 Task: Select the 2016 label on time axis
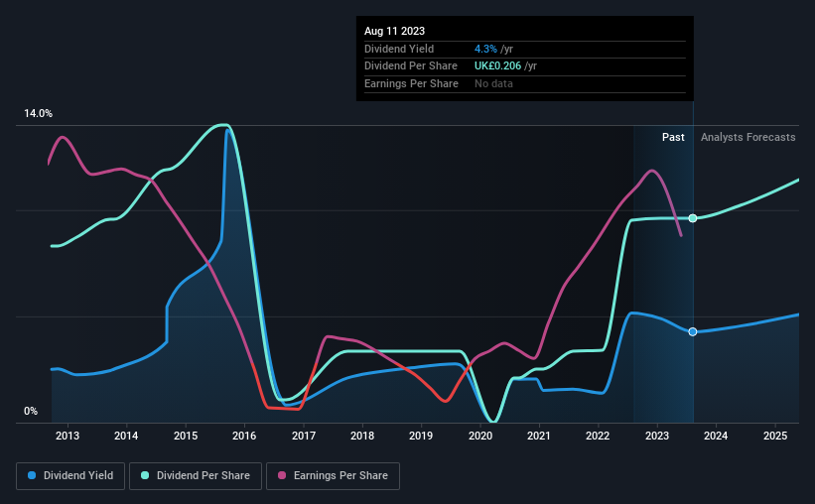click(244, 436)
